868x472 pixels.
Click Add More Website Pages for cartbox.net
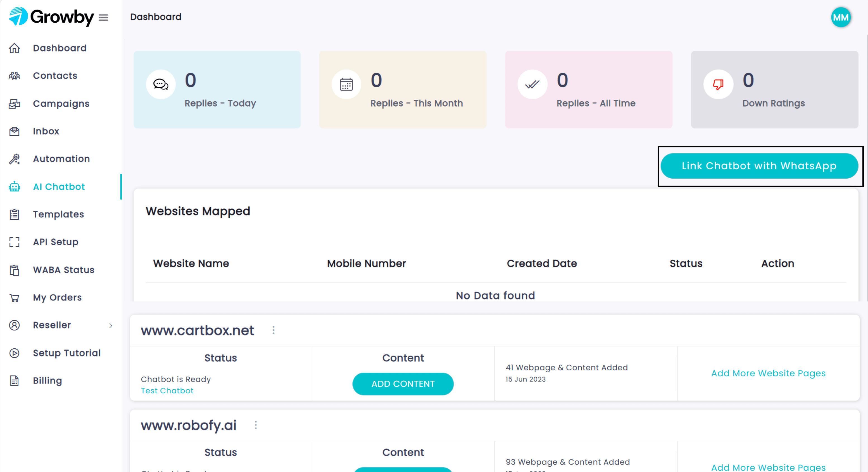(x=768, y=373)
